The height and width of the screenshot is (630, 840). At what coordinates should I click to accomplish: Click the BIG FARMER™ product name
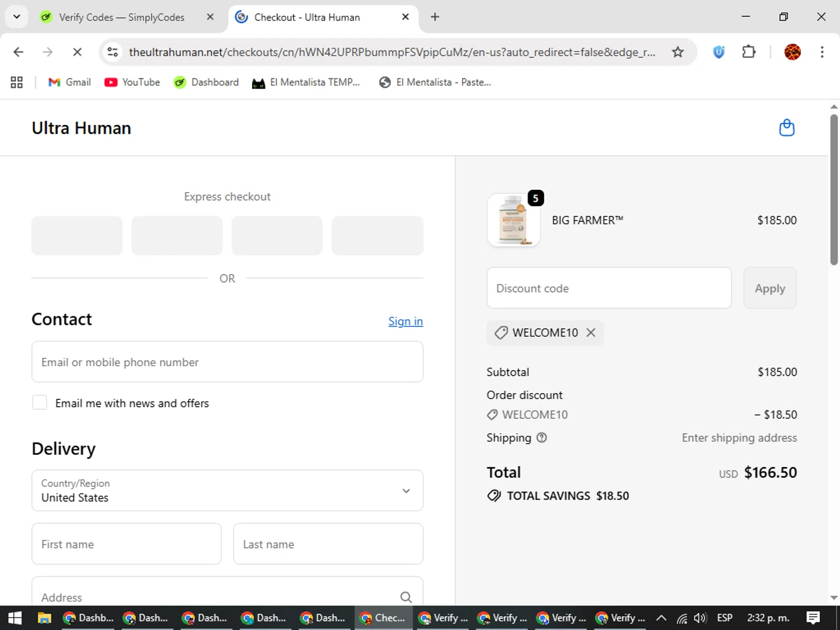coord(587,220)
